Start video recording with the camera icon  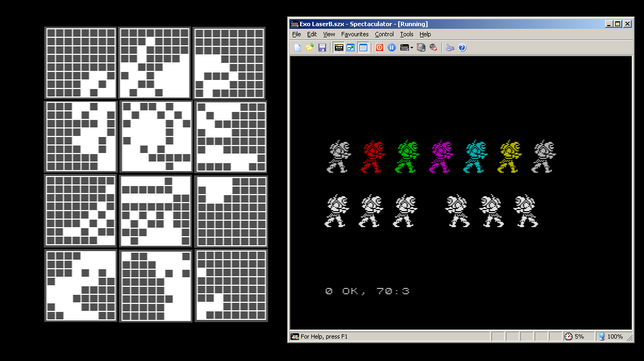(421, 47)
